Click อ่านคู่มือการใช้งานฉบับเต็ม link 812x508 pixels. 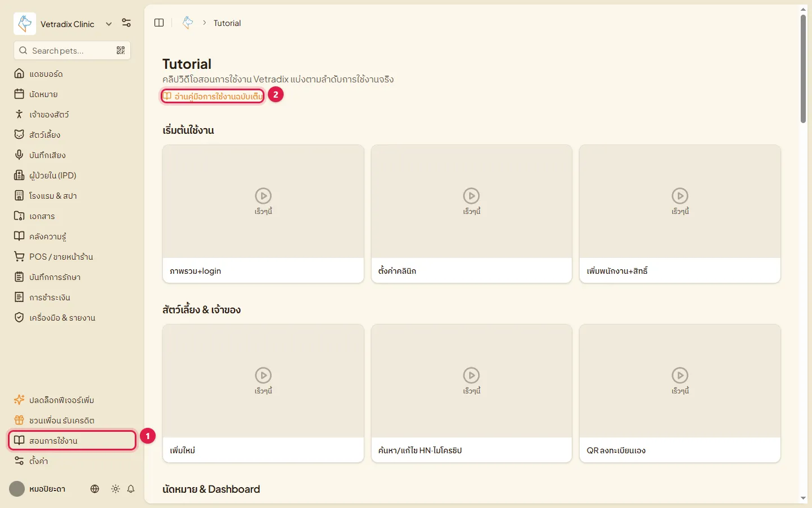(x=213, y=97)
